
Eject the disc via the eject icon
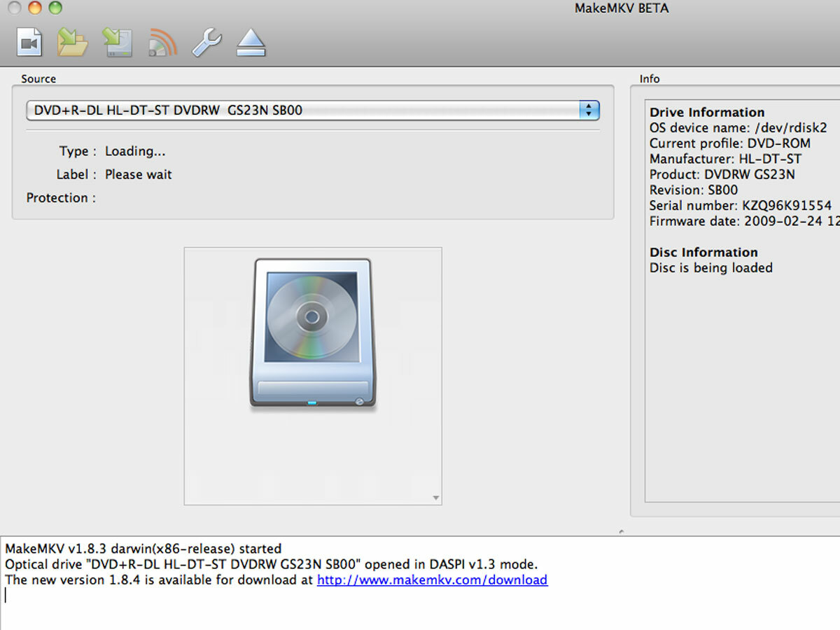(x=251, y=41)
